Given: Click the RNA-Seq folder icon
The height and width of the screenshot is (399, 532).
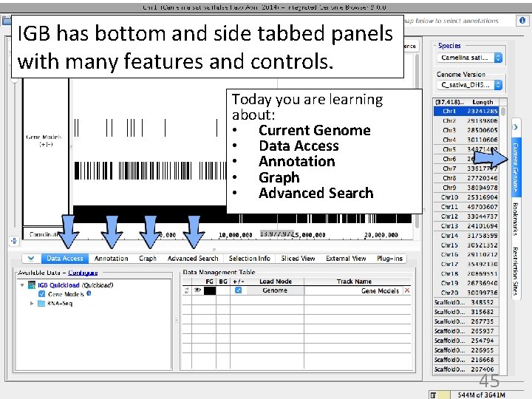Looking at the screenshot, I should 41,303.
